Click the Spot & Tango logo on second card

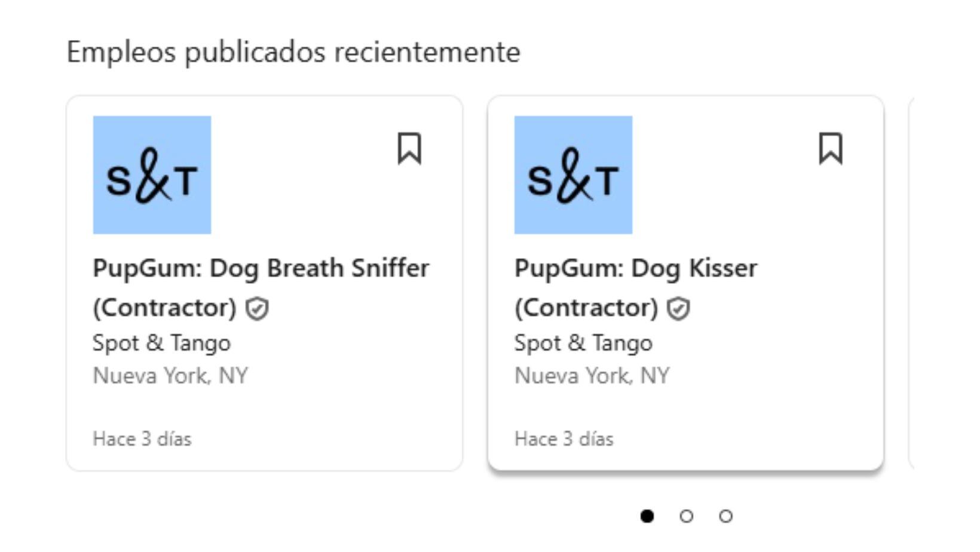coord(574,174)
